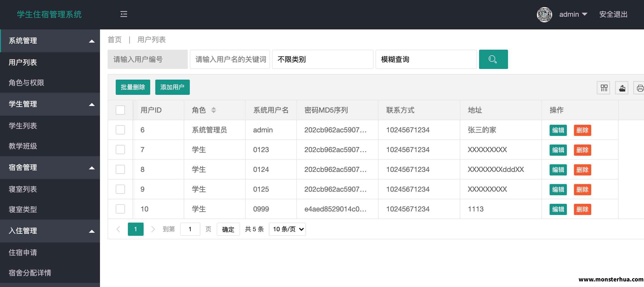This screenshot has height=287, width=644.
Task: Click the 批量删除 button
Action: click(133, 87)
